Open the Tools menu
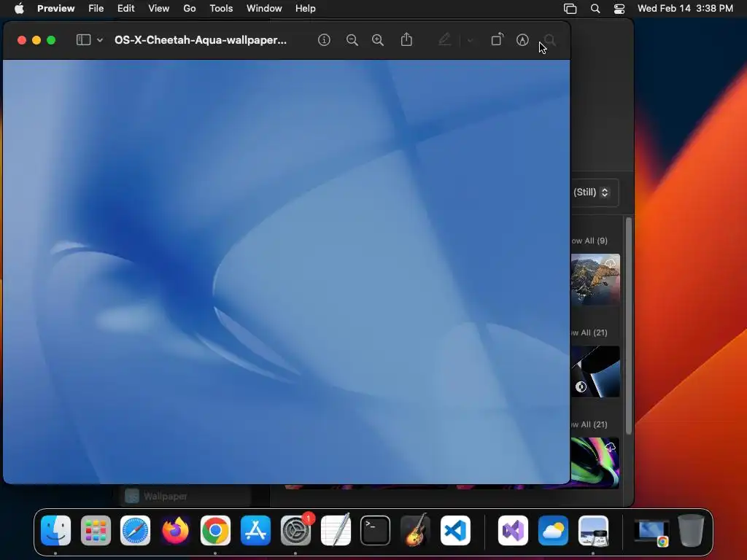This screenshot has width=747, height=560. click(221, 9)
